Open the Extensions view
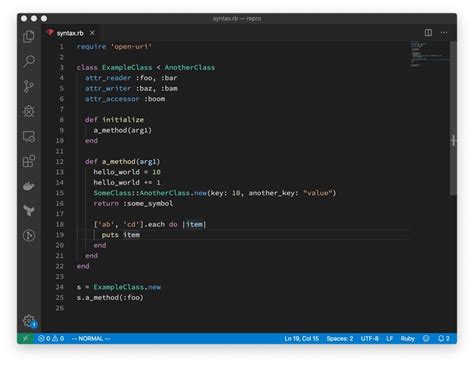Screen dimensions: 474x365 coord(29,161)
